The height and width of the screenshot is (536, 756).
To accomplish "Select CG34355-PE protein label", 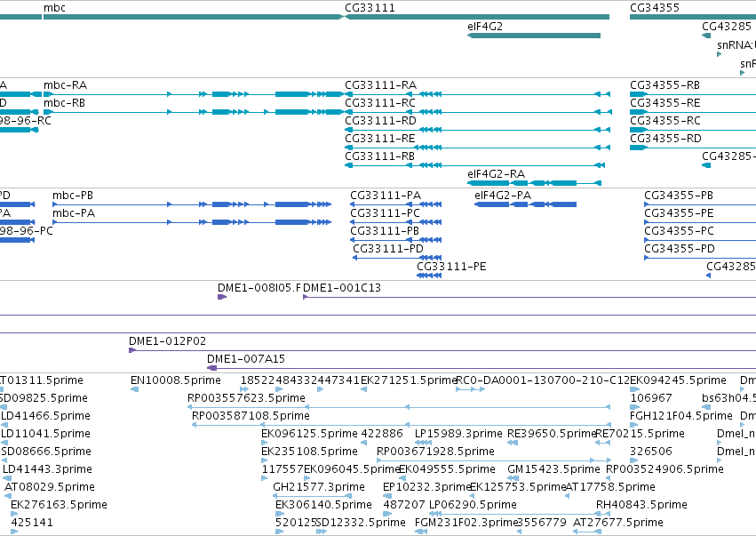I will 679,213.
